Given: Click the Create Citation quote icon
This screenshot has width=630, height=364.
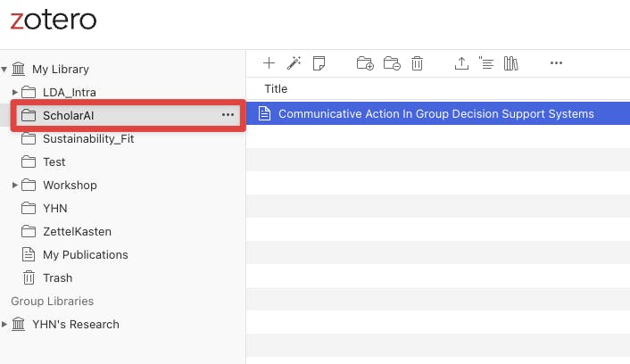Looking at the screenshot, I should click(x=486, y=63).
